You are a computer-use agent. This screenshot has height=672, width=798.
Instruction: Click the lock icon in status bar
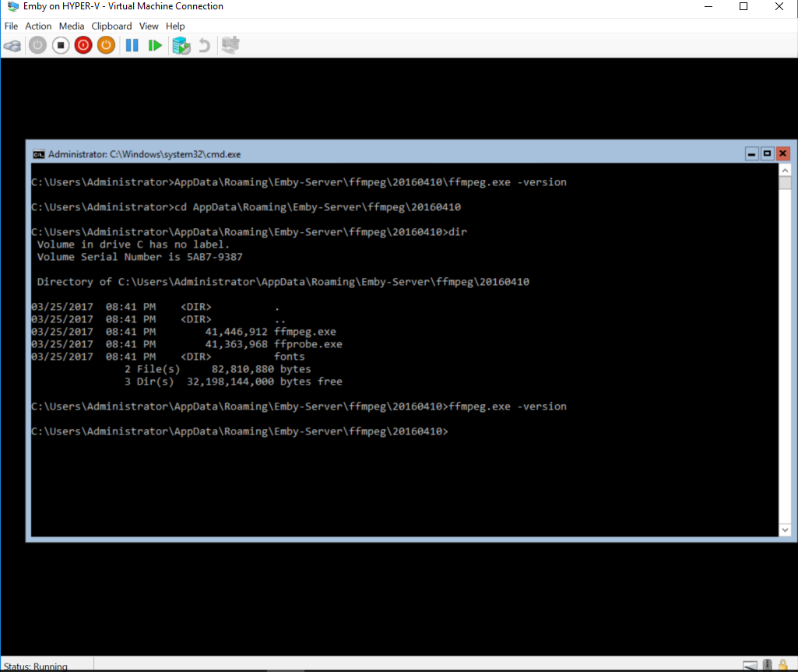coord(783,665)
